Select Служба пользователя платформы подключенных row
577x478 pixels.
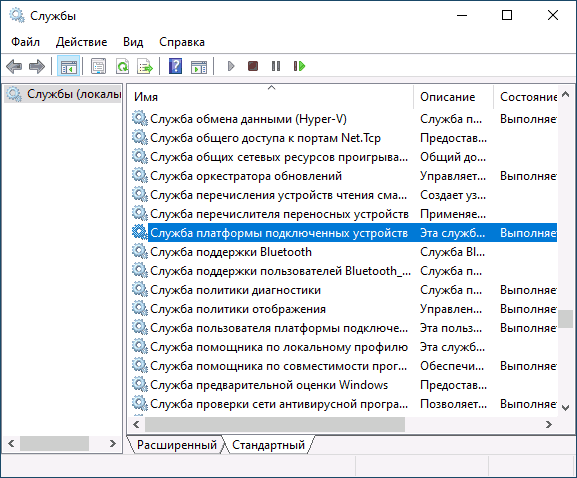(344, 328)
